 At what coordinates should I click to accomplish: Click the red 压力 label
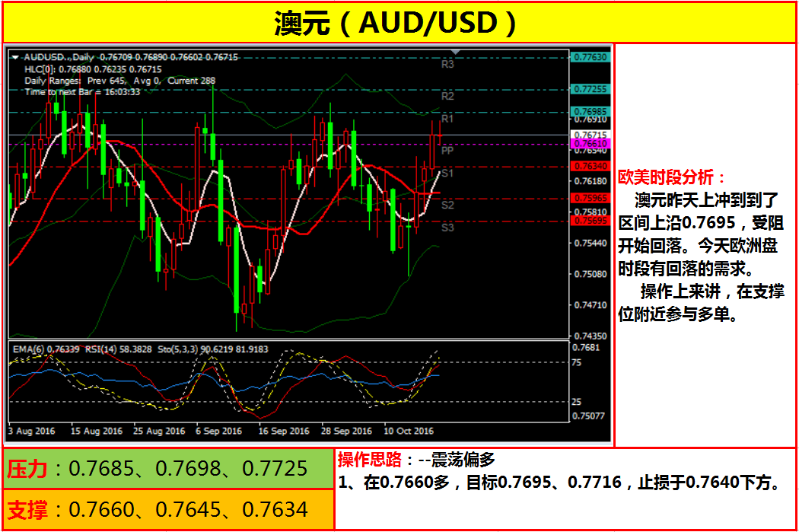coord(27,469)
